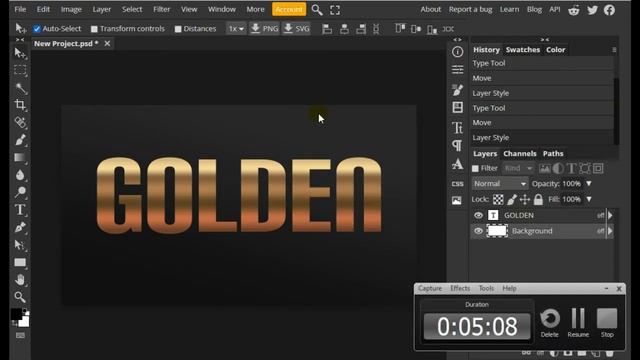Select the GOLDEN layer name
Image resolution: width=640 pixels, height=360 pixels.
pyautogui.click(x=519, y=215)
